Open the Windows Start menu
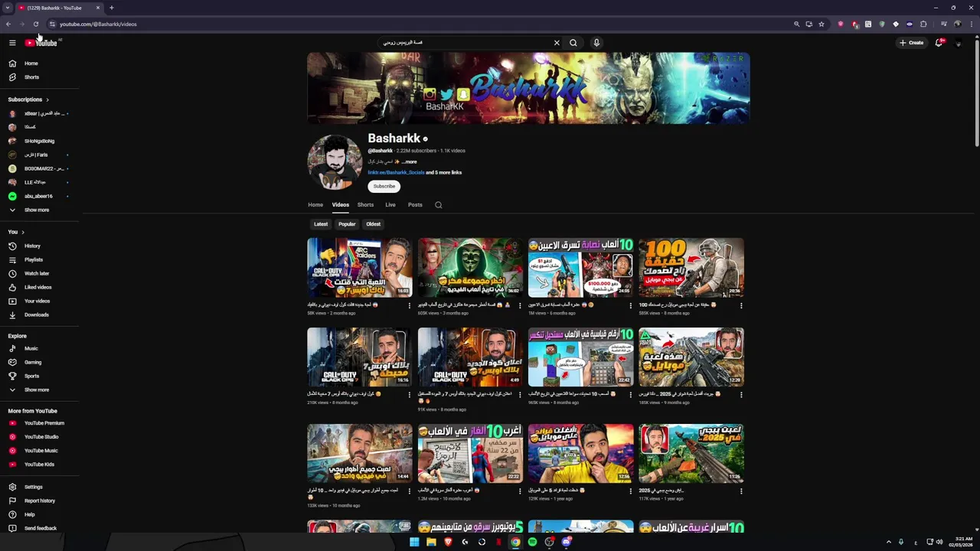The height and width of the screenshot is (551, 980). [x=414, y=542]
